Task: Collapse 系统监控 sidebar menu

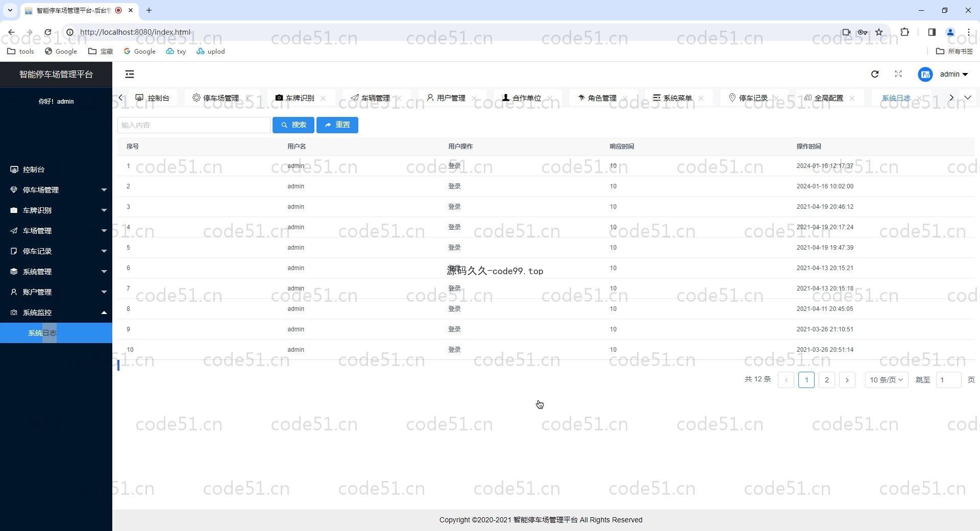Action: pos(56,312)
